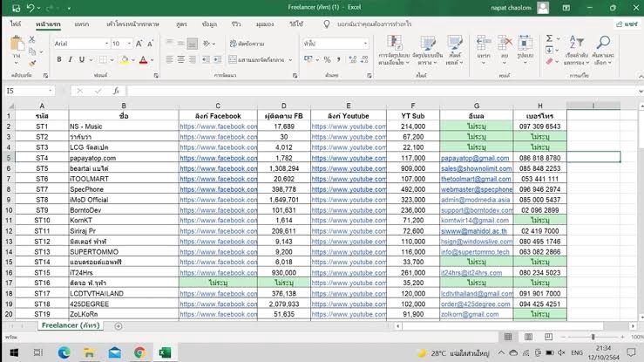Open the fill color dropdown arrow
Image resolution: width=644 pixels, height=362 pixels.
133,60
